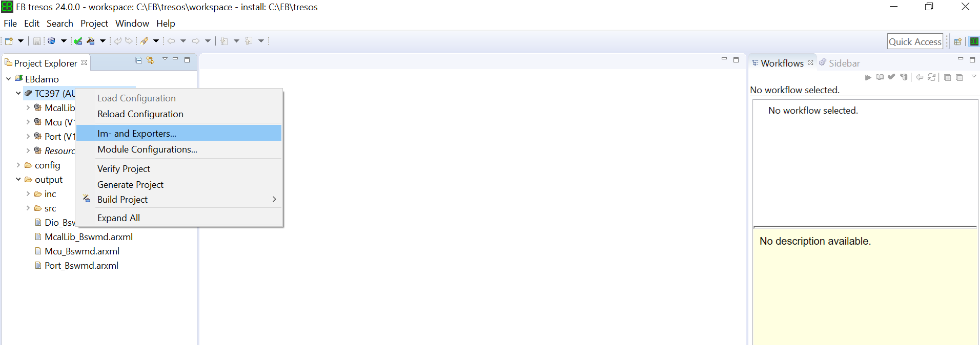
Task: Click the run workflow step play icon
Action: [x=868, y=77]
